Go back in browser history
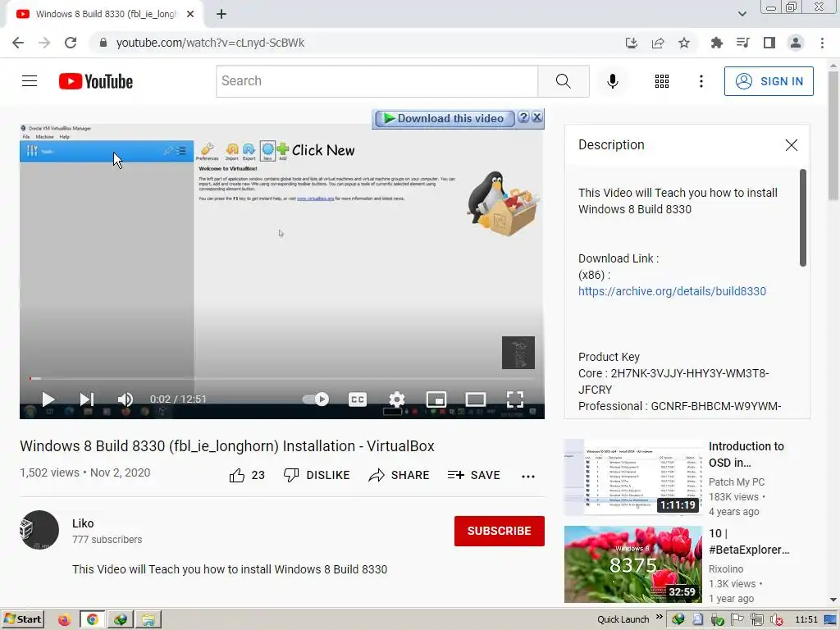Image resolution: width=840 pixels, height=630 pixels. [18, 43]
